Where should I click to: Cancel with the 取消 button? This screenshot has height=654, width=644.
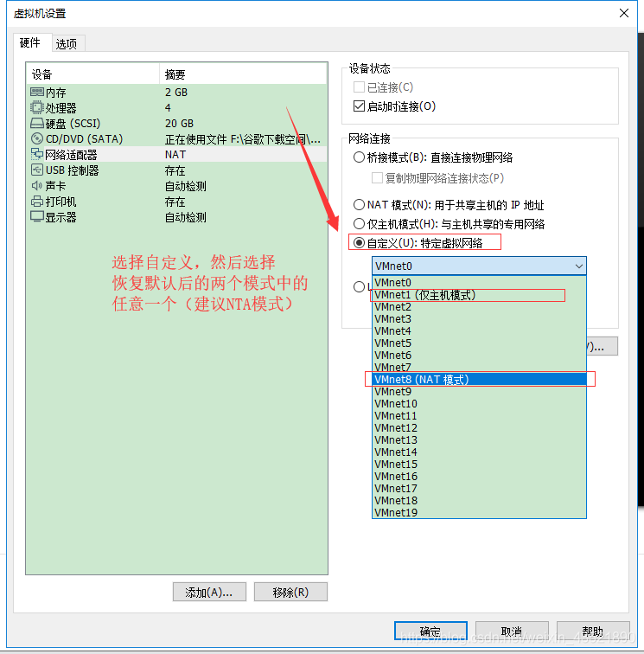point(512,631)
